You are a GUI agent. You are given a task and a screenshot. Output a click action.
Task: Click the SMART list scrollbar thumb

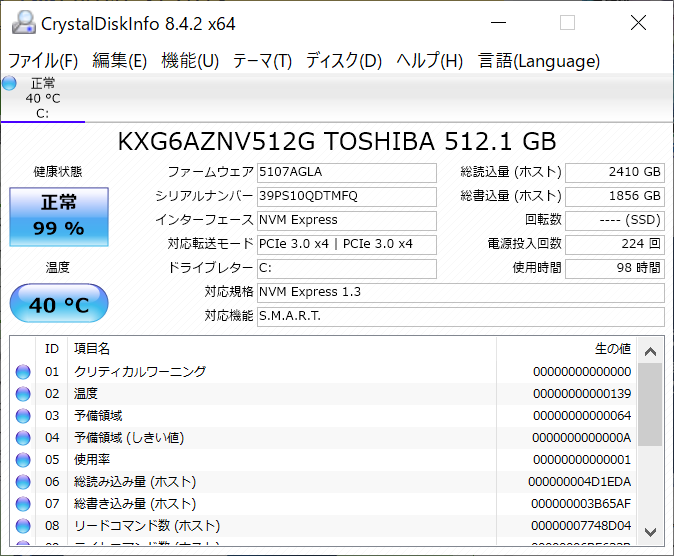[650, 405]
